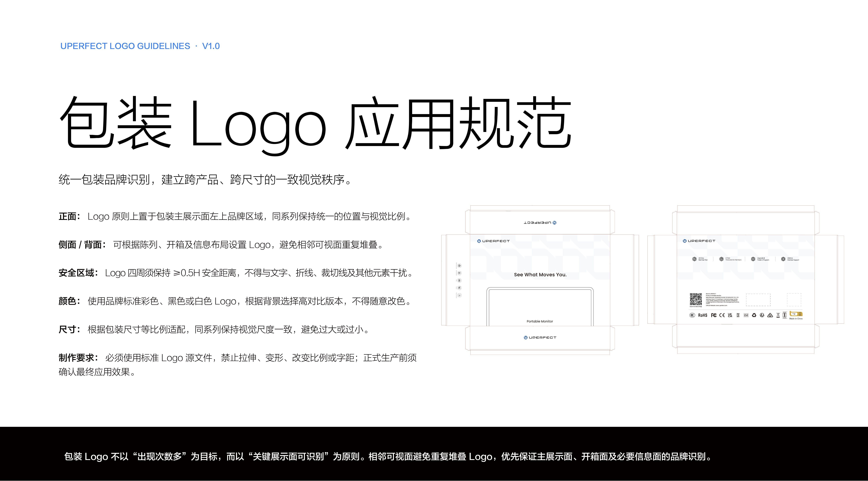The width and height of the screenshot is (868, 481).
Task: Click the white footer note on black bar
Action: point(388,457)
